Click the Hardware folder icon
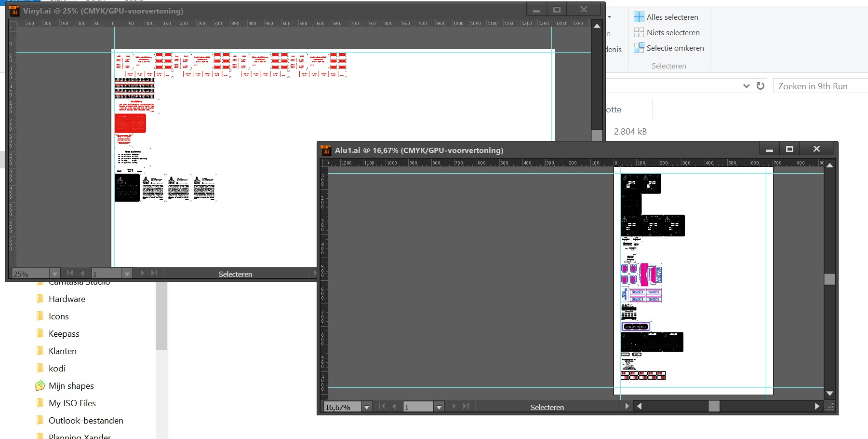Screen dimensions: 868x439 [40, 299]
